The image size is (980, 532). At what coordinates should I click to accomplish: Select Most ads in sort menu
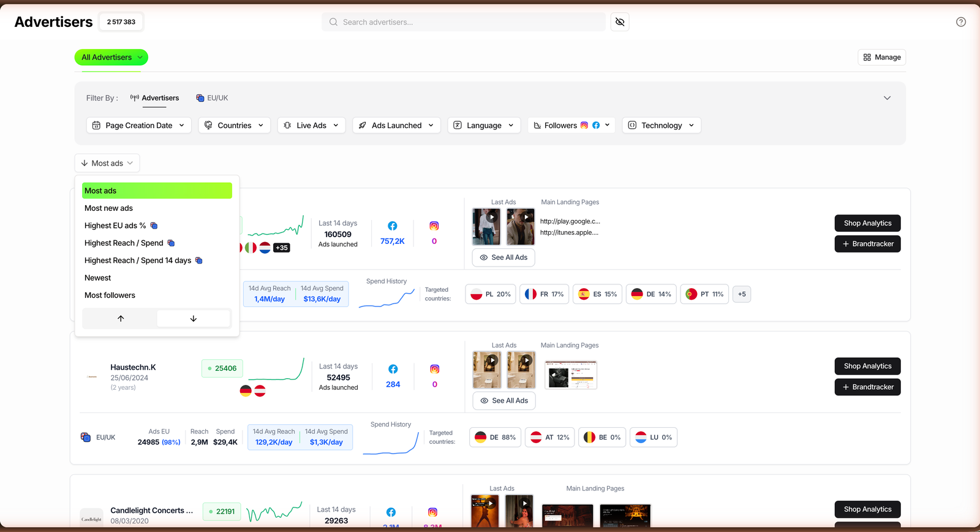(x=157, y=191)
